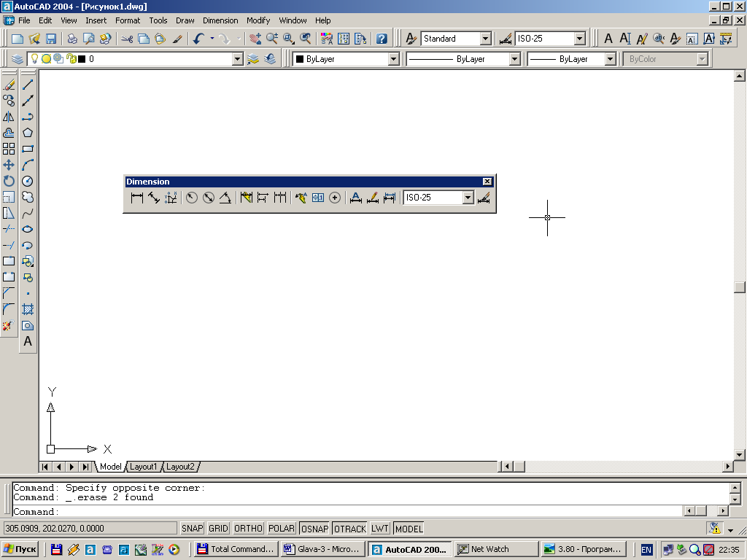Open the lineweight ByLayer dropdown

(611, 59)
